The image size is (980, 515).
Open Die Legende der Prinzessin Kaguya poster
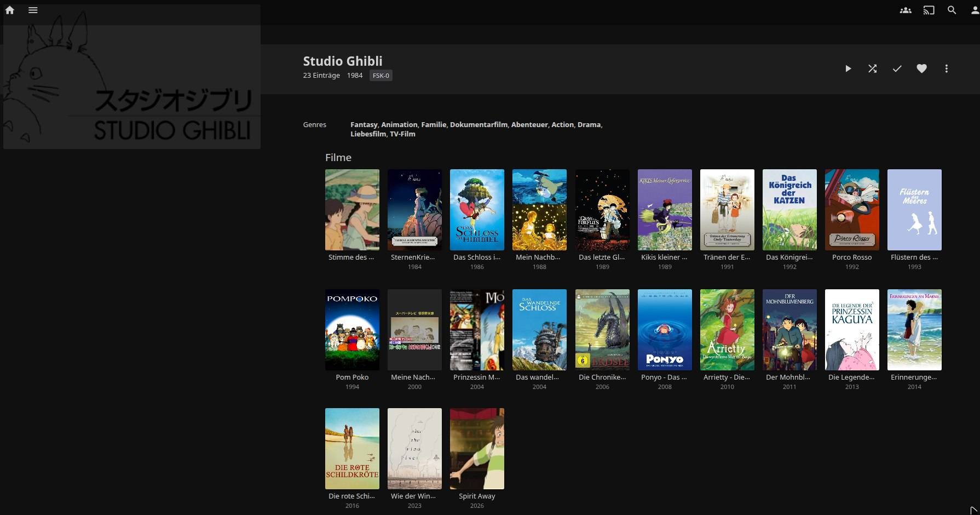tap(852, 330)
